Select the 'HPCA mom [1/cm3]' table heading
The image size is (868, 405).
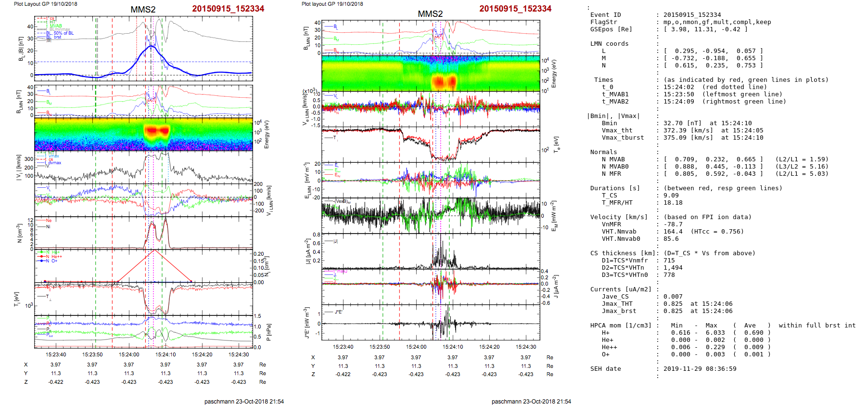(x=621, y=326)
